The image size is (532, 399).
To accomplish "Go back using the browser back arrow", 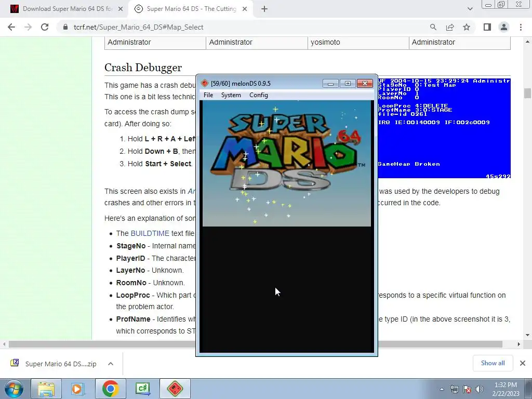I will (11, 27).
